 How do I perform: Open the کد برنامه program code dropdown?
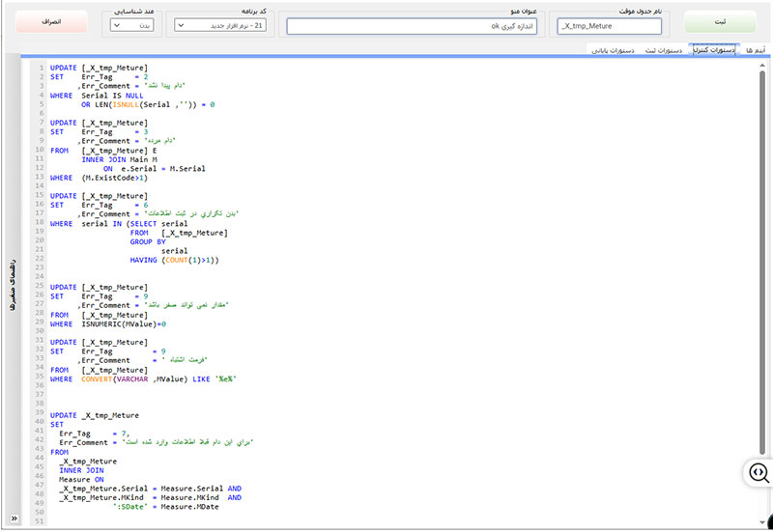pos(220,25)
